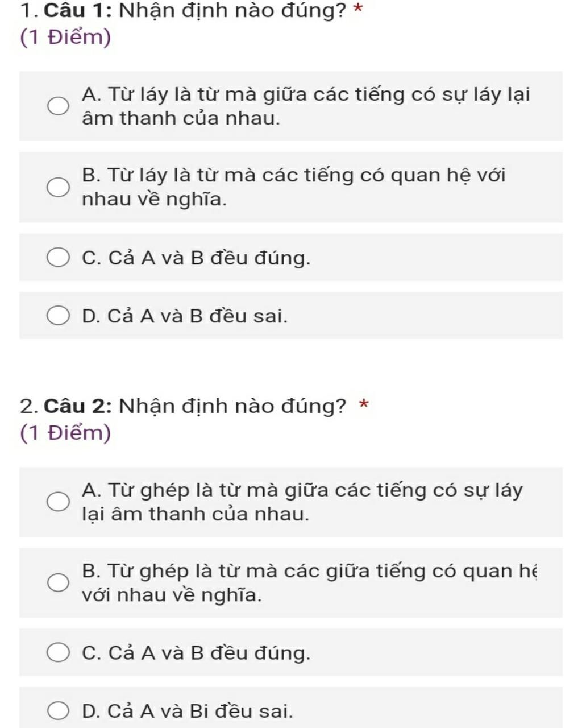Pick Câu 2 radio 'Cả A và Bi đều sai'
This screenshot has height=728, width=582.
[x=57, y=711]
